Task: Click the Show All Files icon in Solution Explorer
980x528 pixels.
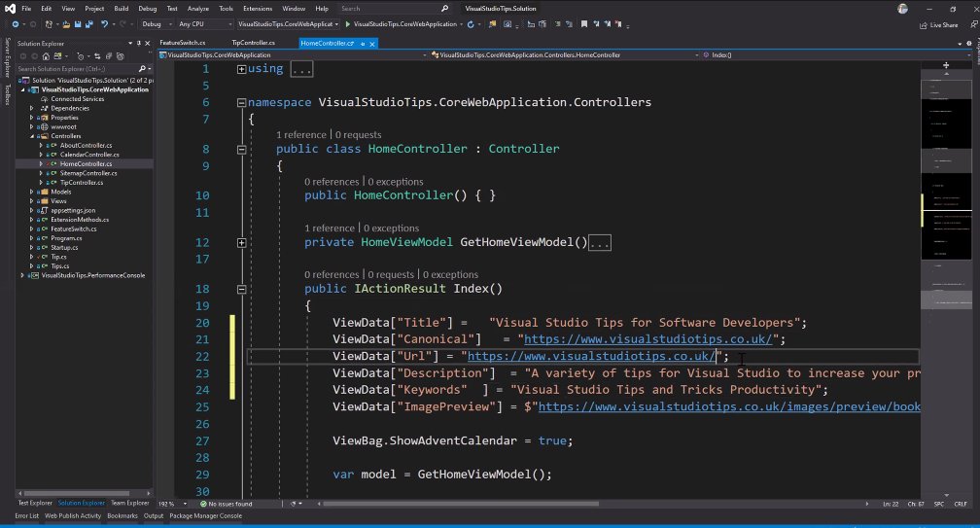Action: click(120, 56)
